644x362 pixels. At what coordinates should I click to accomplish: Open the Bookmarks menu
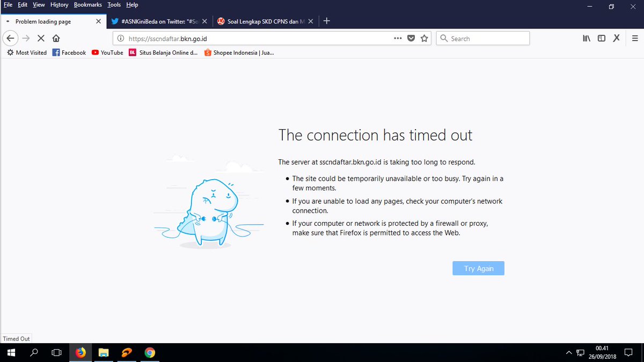pyautogui.click(x=88, y=5)
